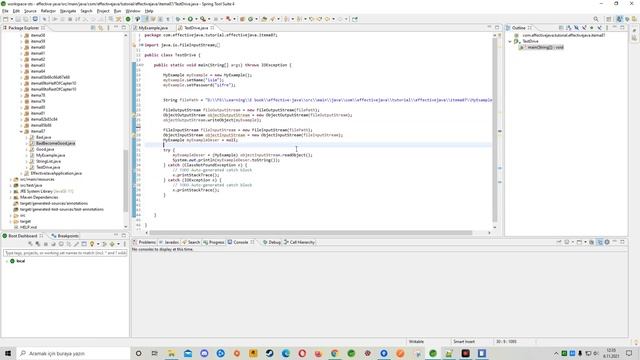Click the Save All toolbar icon
This screenshot has width=640, height=360.
[x=26, y=19]
